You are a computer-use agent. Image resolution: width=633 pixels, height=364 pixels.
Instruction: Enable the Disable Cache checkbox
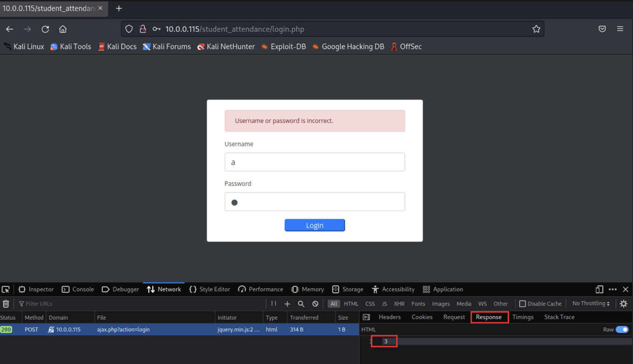pos(522,304)
